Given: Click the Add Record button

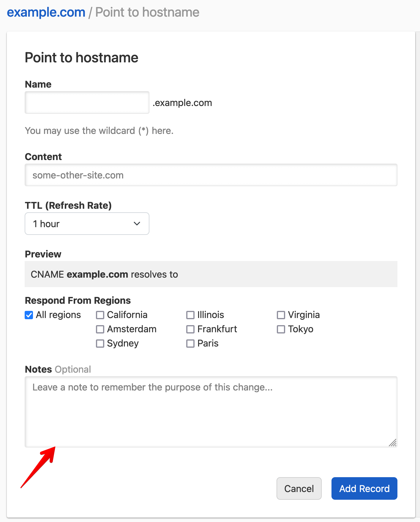Looking at the screenshot, I should pyautogui.click(x=364, y=488).
